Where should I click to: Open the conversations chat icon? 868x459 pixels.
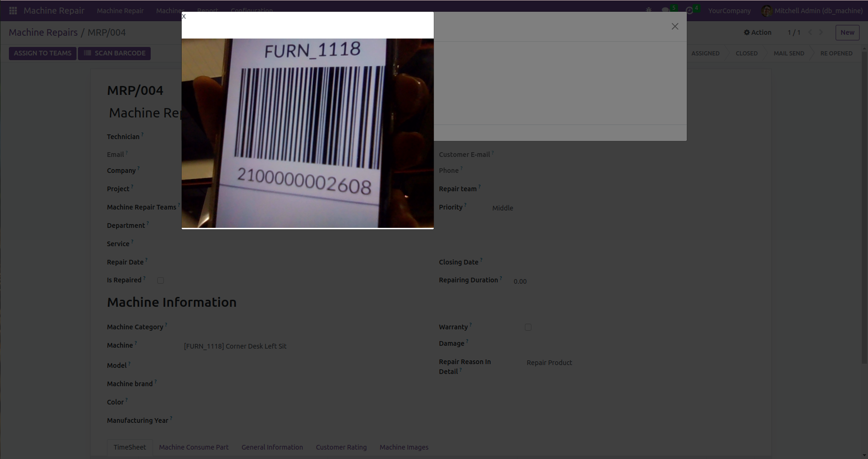(666, 10)
